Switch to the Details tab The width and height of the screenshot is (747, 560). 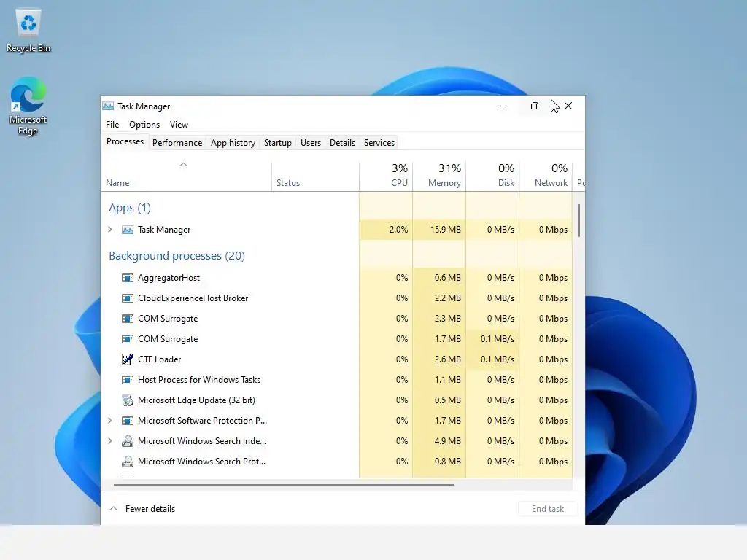click(x=343, y=143)
